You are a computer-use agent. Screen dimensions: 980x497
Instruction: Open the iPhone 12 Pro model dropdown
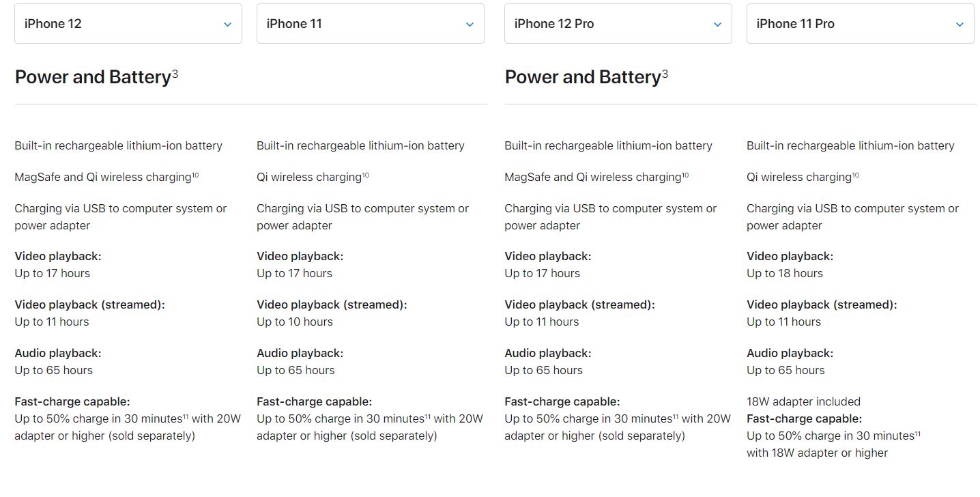tap(618, 24)
